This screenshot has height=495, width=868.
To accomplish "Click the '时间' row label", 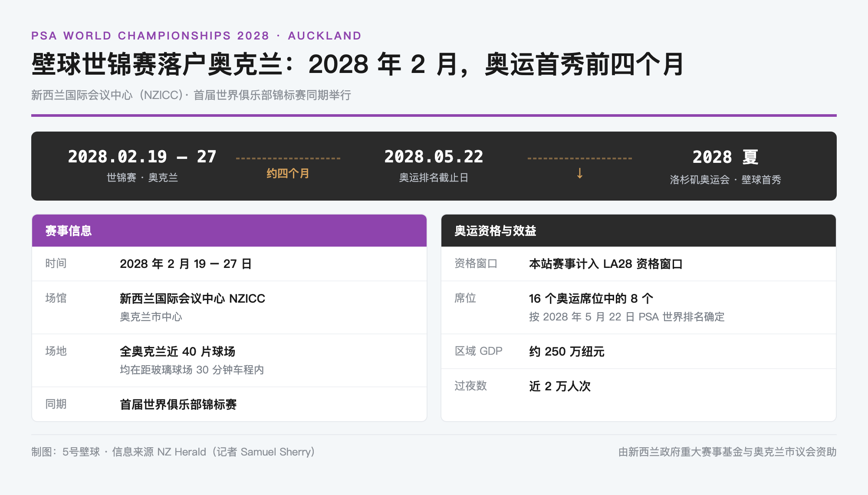I will [x=56, y=264].
